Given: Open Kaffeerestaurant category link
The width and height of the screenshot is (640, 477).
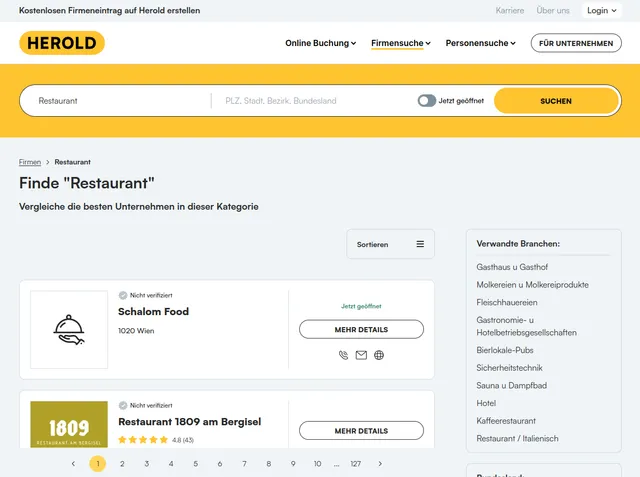Looking at the screenshot, I should (506, 421).
